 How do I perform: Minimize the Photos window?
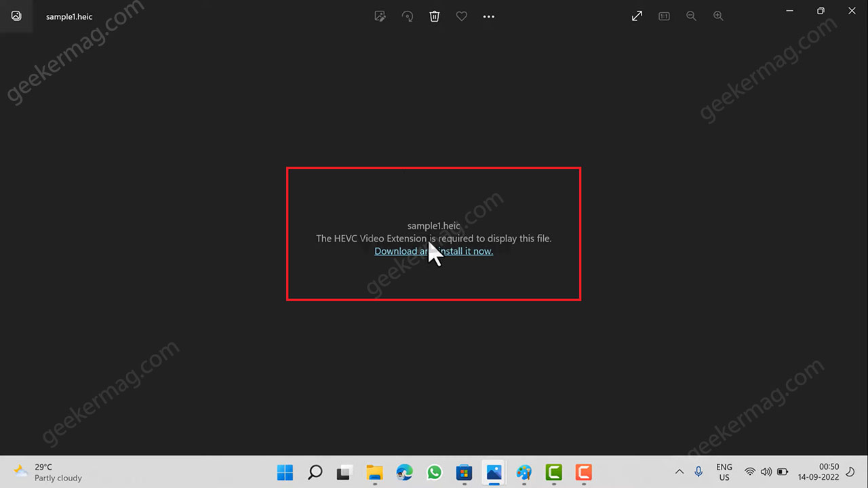[x=789, y=11]
